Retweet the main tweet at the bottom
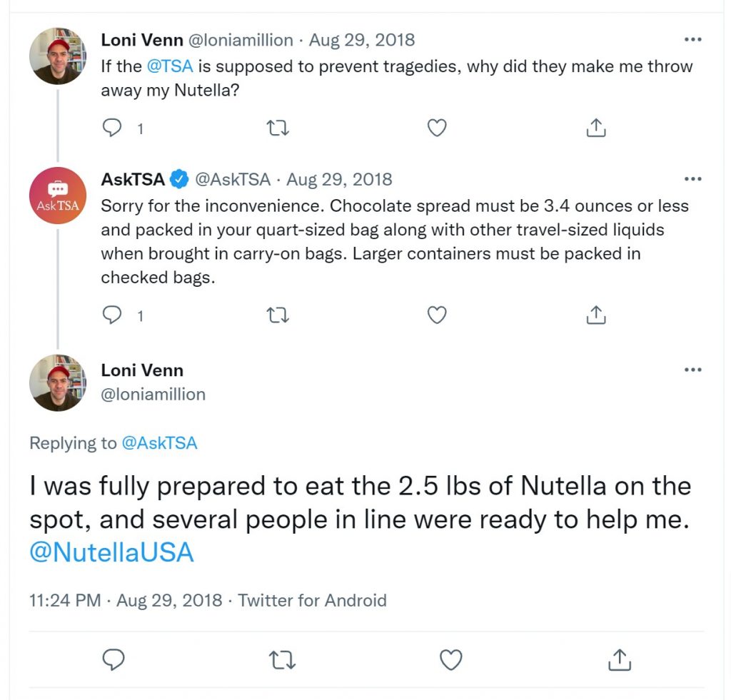 pyautogui.click(x=283, y=660)
